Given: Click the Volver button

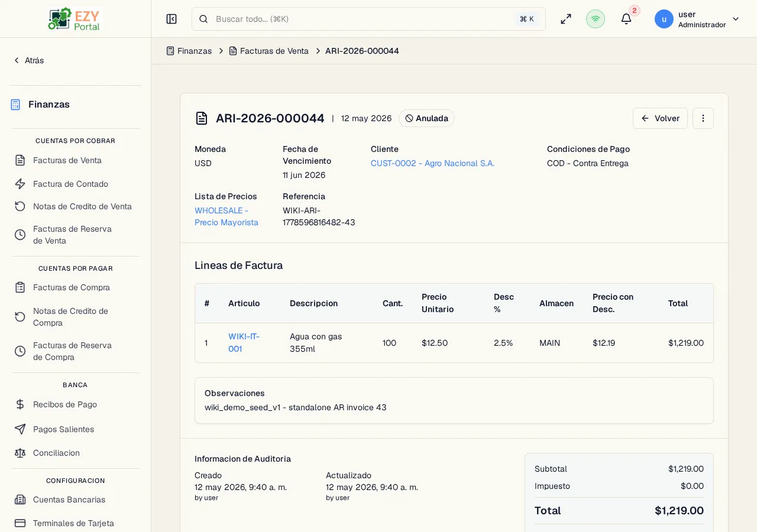Looking at the screenshot, I should click(660, 118).
